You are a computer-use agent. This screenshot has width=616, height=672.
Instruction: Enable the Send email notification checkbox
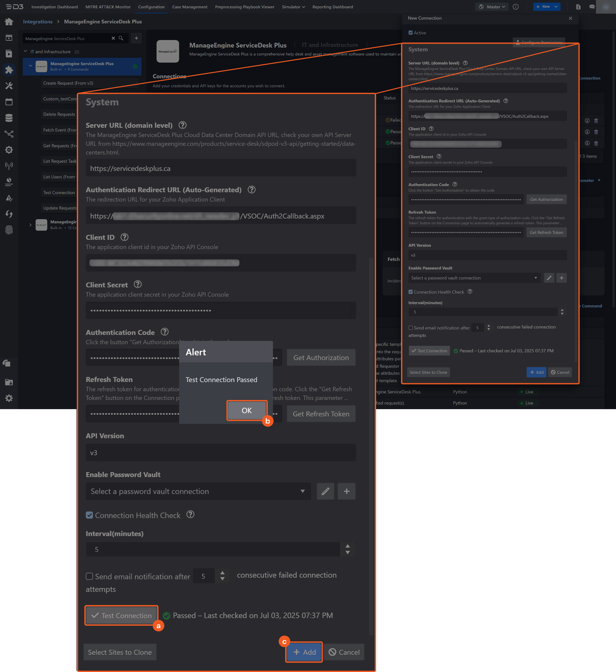(x=89, y=576)
